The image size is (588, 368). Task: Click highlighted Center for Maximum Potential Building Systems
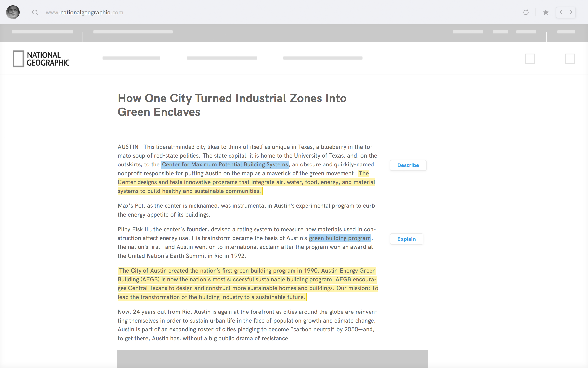[225, 164]
